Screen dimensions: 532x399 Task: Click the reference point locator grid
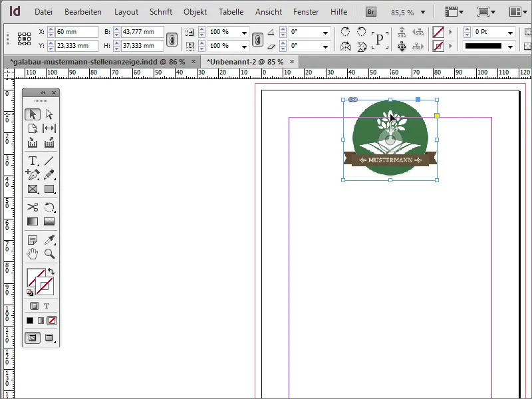pyautogui.click(x=24, y=39)
